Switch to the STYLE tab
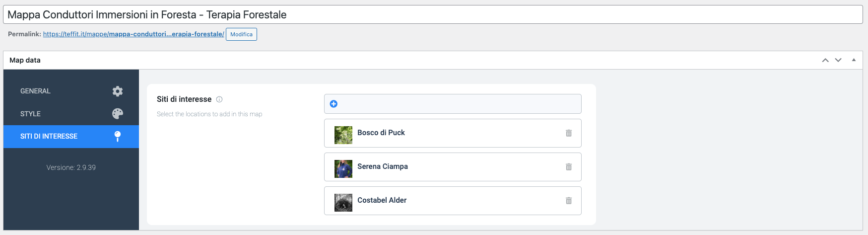This screenshot has height=235, width=868. [31, 114]
